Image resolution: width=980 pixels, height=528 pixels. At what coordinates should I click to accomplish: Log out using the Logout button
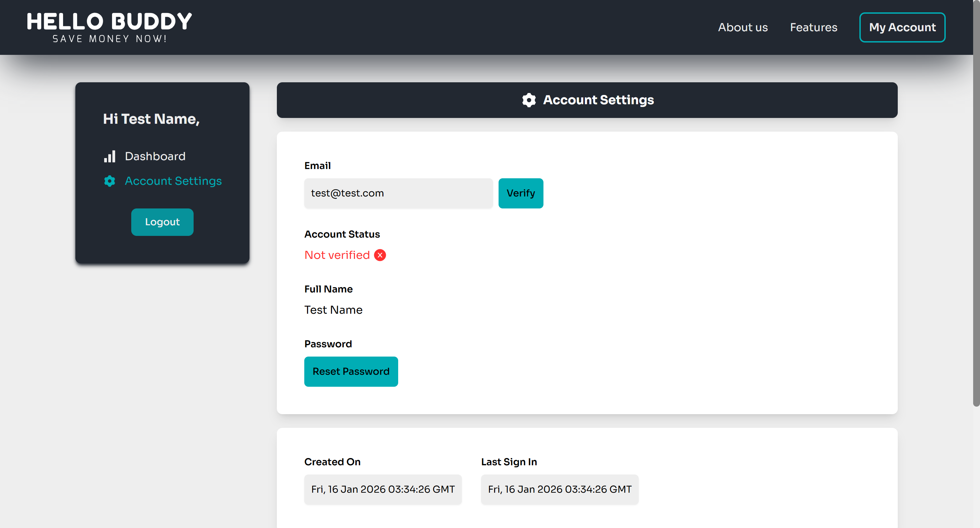pyautogui.click(x=162, y=222)
